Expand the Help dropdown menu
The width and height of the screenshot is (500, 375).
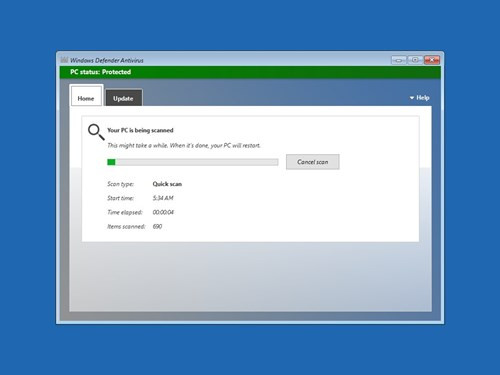[x=419, y=98]
